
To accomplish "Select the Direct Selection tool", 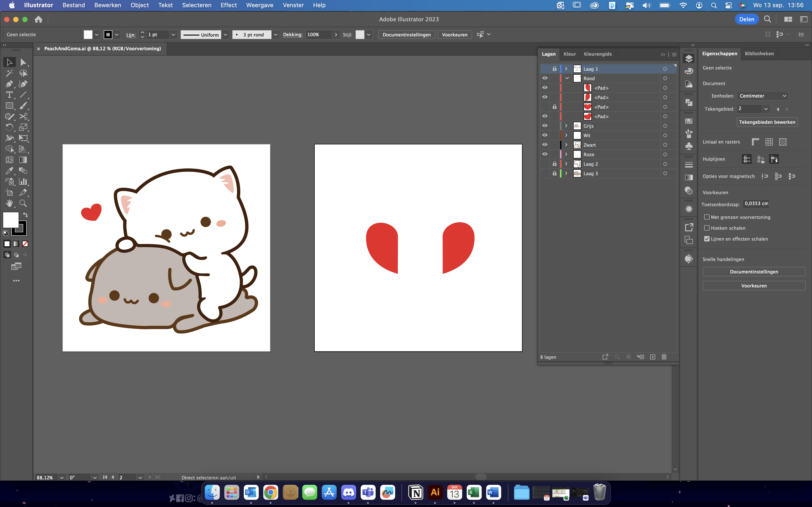I will pyautogui.click(x=23, y=62).
